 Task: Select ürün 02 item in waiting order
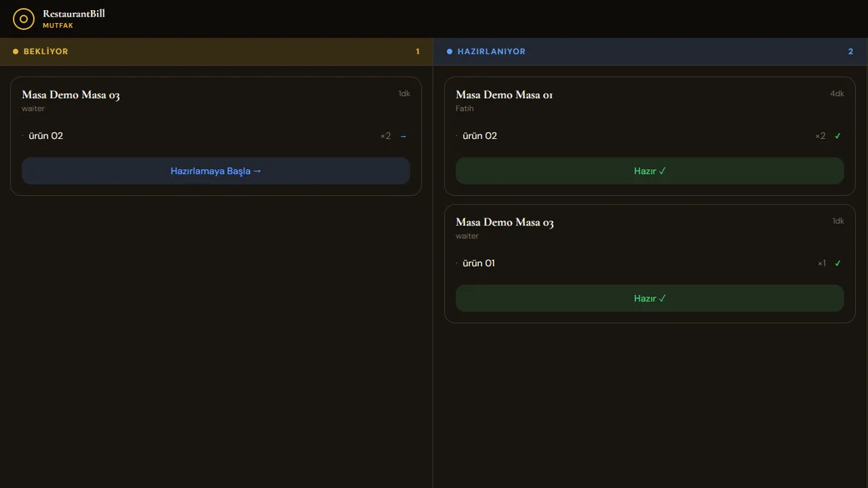click(x=216, y=136)
